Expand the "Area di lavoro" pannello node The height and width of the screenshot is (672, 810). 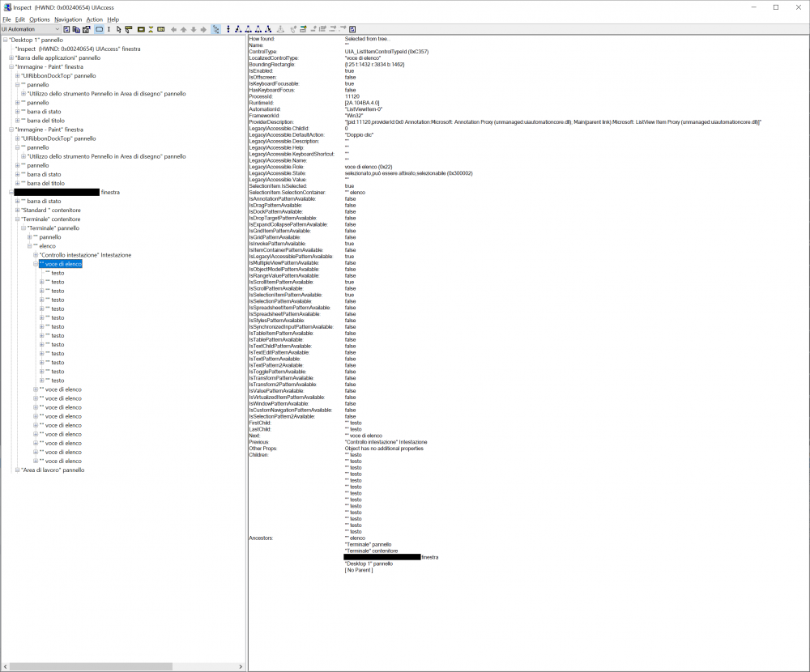(x=18, y=470)
